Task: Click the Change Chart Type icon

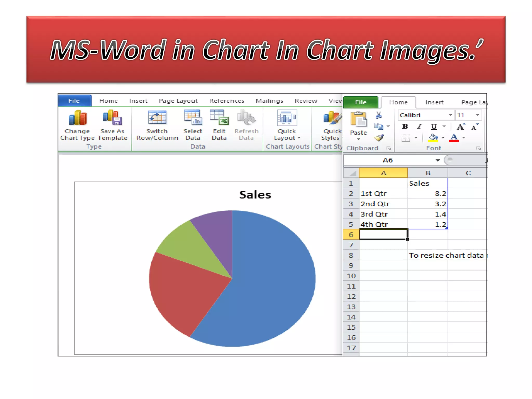Action: coord(77,118)
